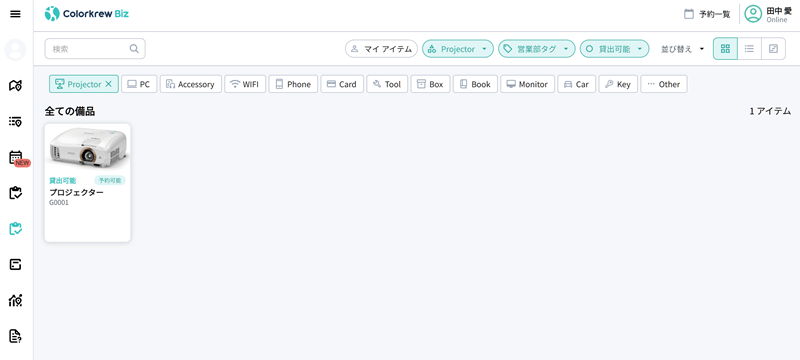Open the user avatar in sidebar
Image resolution: width=800 pixels, height=360 pixels.
pos(15,49)
